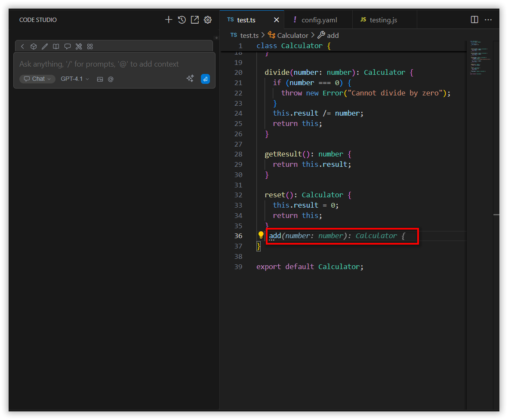Click 'return this.result;' on line 29

312,165
